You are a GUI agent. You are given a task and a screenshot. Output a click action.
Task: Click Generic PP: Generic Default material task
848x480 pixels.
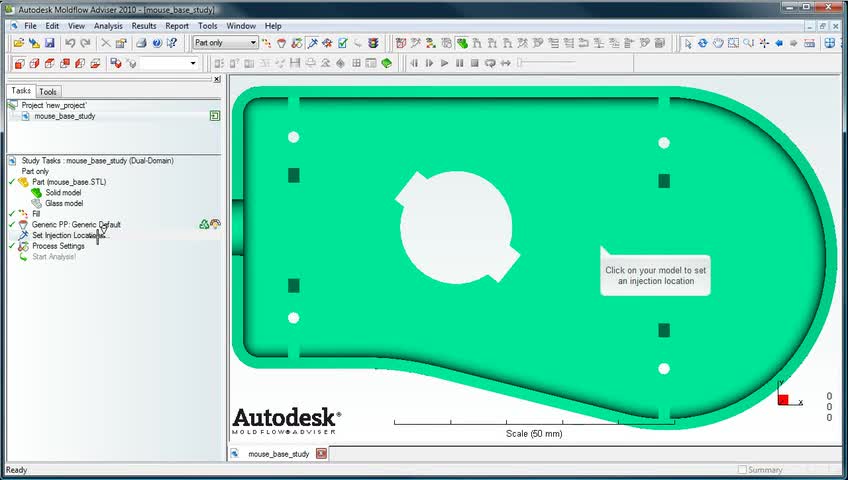[x=76, y=224]
